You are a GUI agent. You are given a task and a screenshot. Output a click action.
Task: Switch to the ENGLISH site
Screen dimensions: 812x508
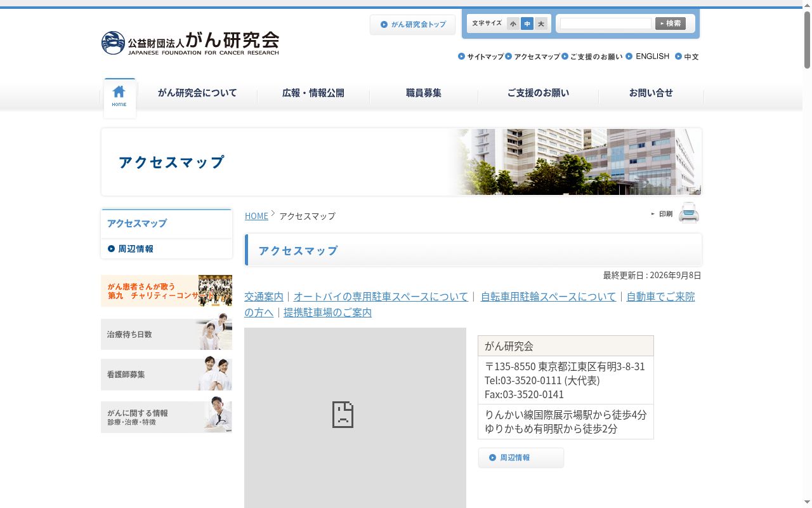point(648,57)
